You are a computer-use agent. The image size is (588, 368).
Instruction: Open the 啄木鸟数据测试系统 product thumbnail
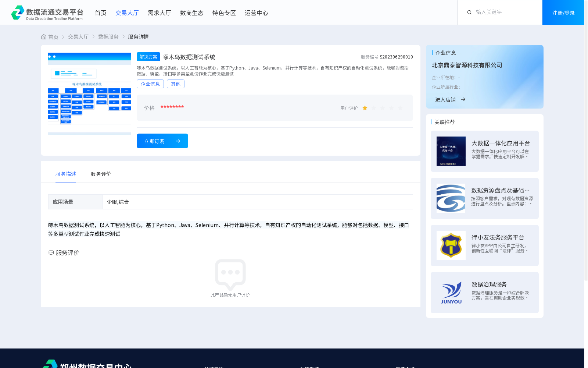89,94
